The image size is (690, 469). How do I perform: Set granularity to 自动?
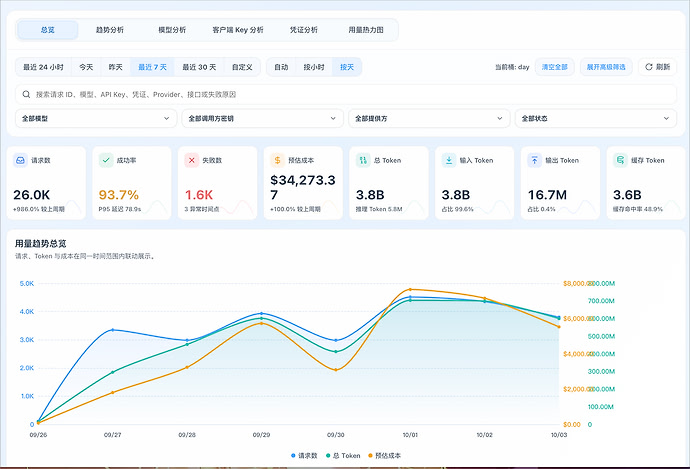[x=281, y=67]
